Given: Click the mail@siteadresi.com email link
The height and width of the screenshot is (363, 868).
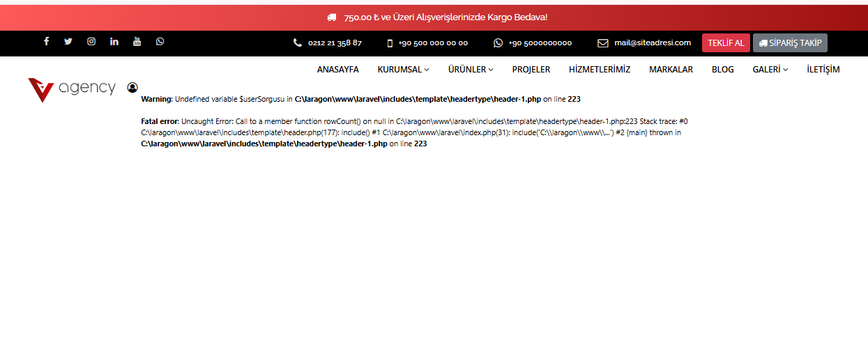Looking at the screenshot, I should pyautogui.click(x=652, y=43).
